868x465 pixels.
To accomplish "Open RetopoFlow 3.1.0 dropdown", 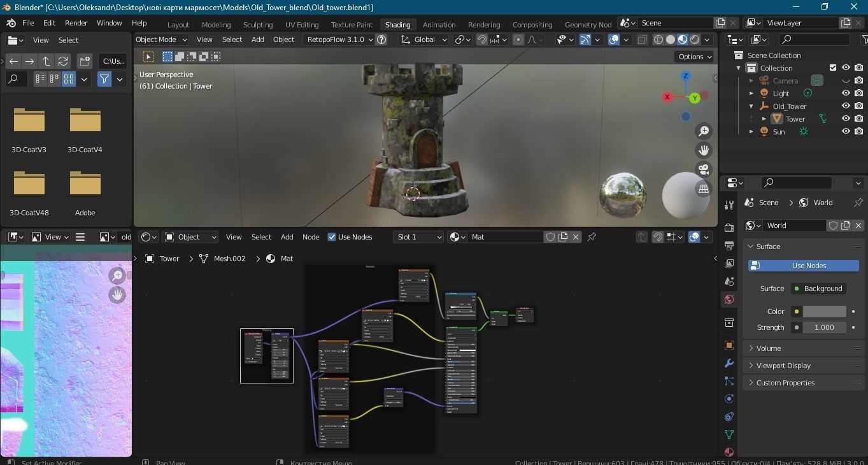I will (x=340, y=39).
